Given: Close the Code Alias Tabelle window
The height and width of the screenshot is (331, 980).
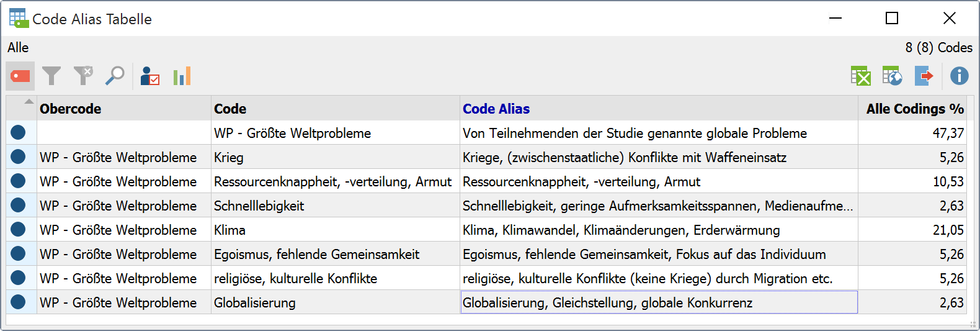Looking at the screenshot, I should tap(949, 19).
